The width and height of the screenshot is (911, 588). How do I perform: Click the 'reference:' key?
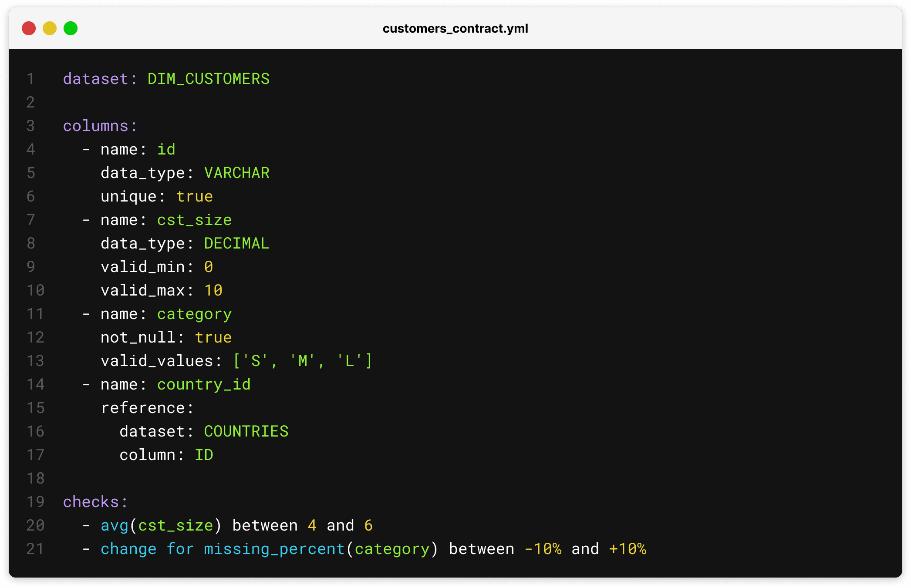pos(147,408)
